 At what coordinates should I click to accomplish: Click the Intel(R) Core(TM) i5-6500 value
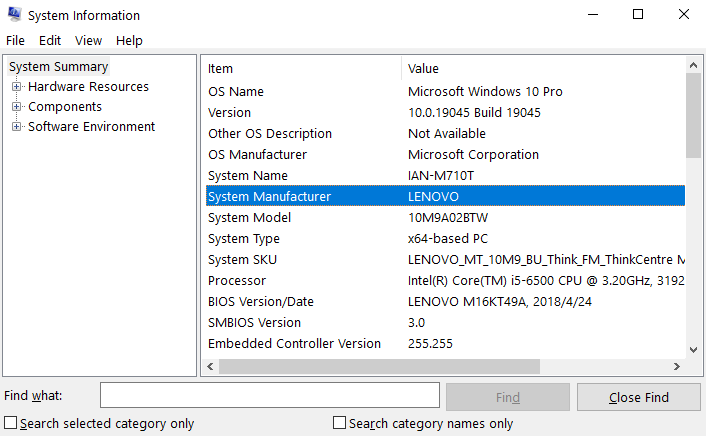546,281
